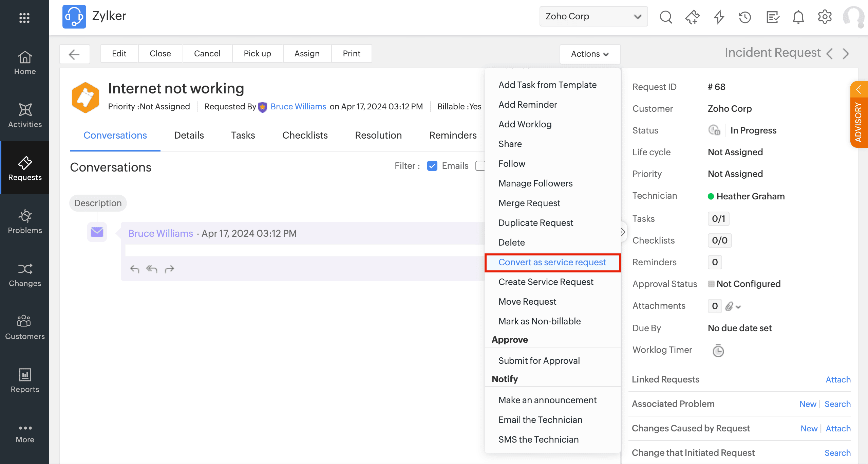
Task: Open the Problems module in sidebar
Action: coord(25,221)
